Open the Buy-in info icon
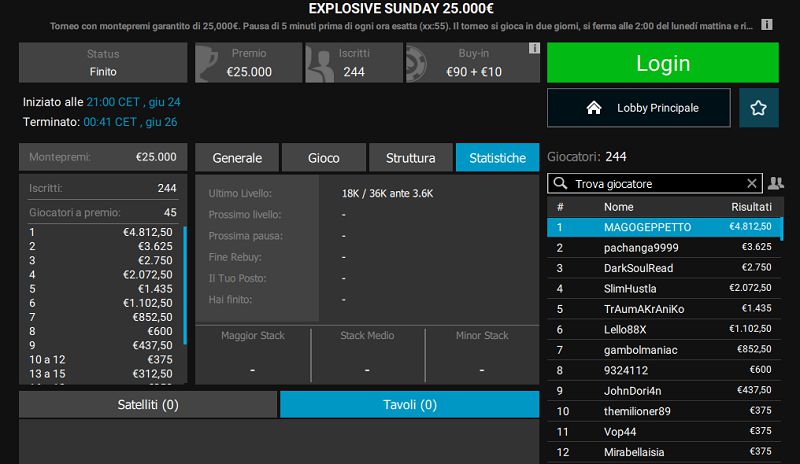The width and height of the screenshot is (800, 464). [x=534, y=48]
